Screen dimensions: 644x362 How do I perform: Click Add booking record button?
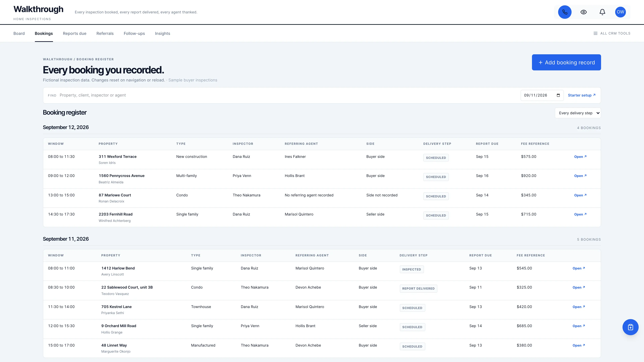tap(566, 63)
